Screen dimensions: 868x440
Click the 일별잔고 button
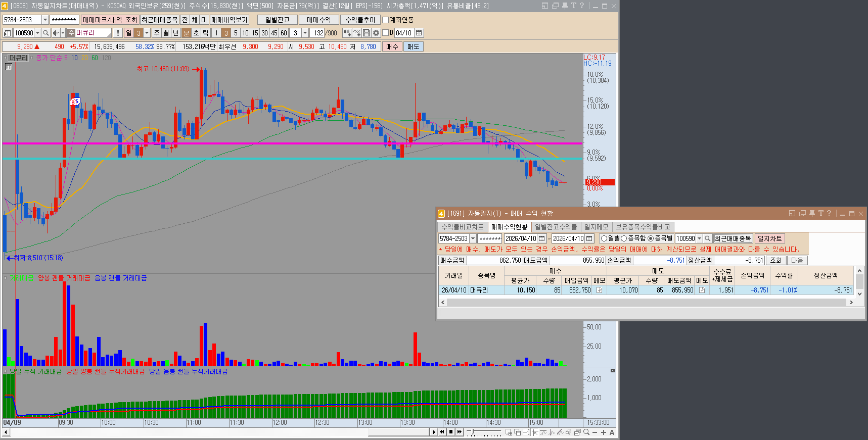click(278, 20)
